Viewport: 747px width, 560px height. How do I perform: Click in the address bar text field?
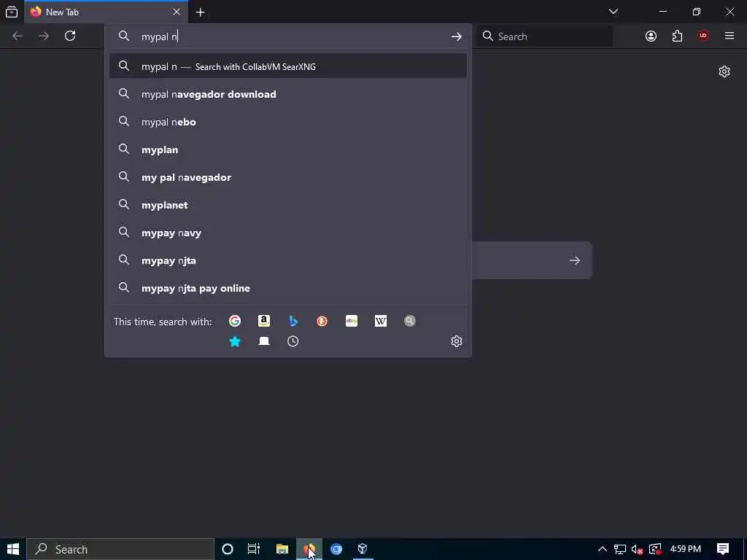290,36
